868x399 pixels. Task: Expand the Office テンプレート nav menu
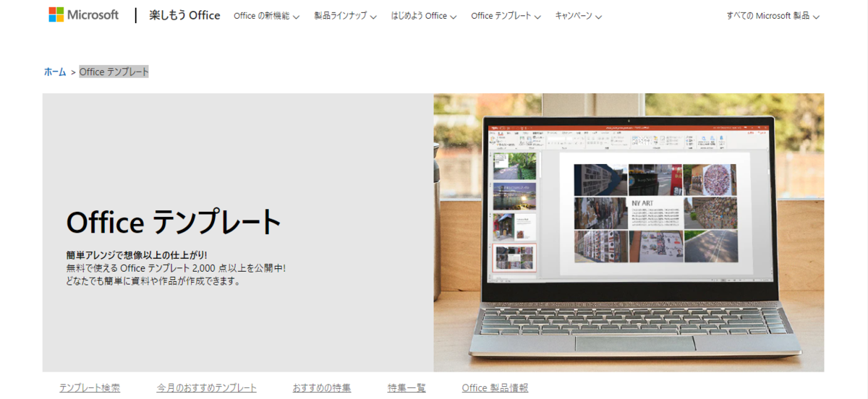coord(506,16)
